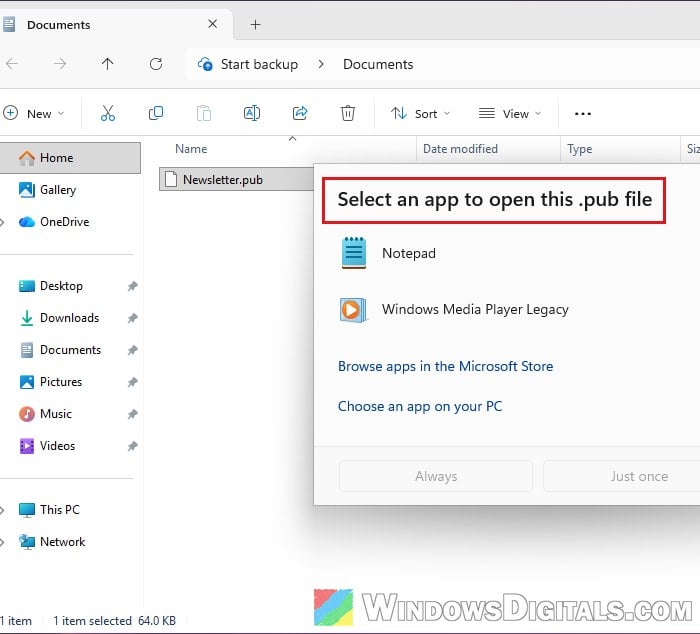Click the Forward navigation arrow
Screen dimensions: 700x634
coord(60,64)
